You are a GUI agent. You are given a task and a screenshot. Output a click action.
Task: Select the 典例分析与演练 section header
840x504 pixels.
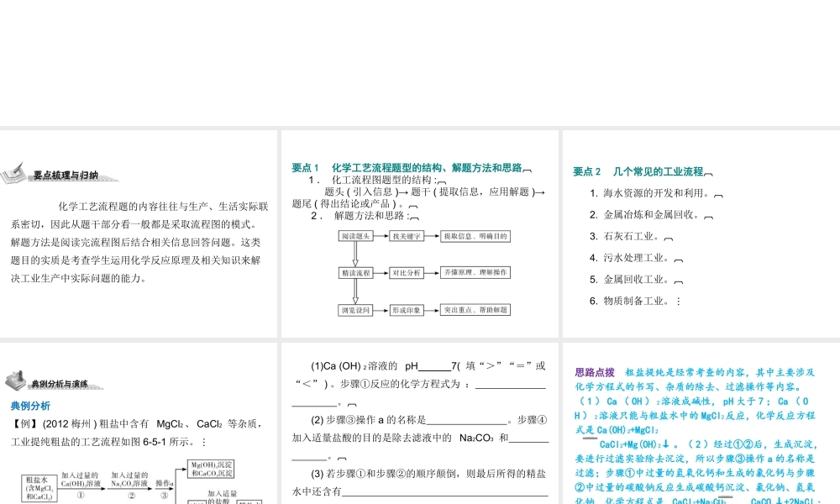tap(60, 384)
